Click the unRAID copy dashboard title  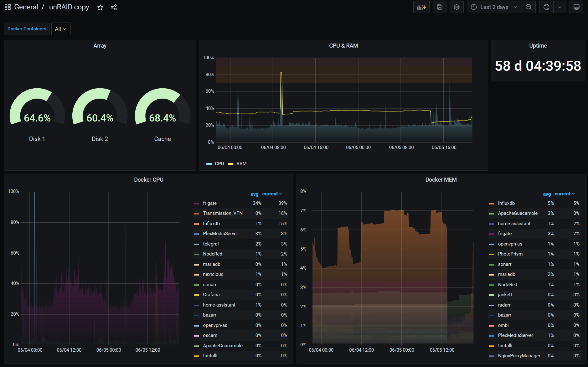pos(69,7)
